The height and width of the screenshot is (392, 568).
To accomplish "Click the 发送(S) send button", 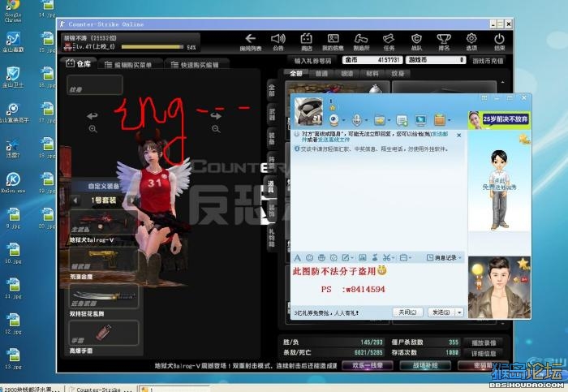I will point(441,312).
